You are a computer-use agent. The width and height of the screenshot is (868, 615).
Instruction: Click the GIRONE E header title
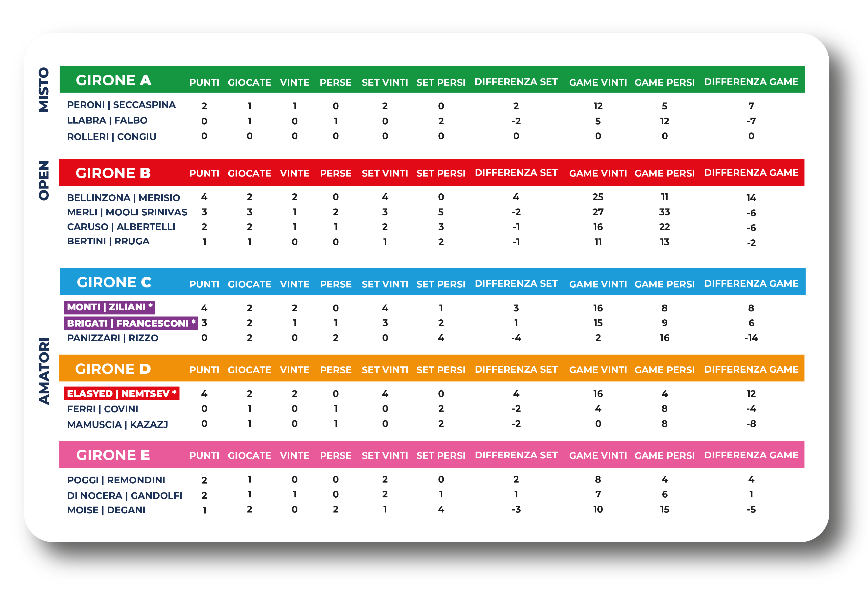[x=113, y=455]
